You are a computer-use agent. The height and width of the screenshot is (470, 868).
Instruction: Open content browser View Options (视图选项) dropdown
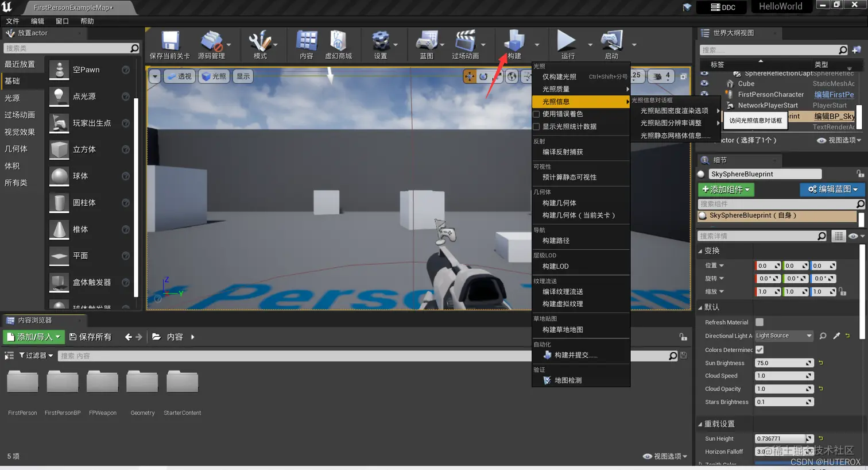[665, 456]
